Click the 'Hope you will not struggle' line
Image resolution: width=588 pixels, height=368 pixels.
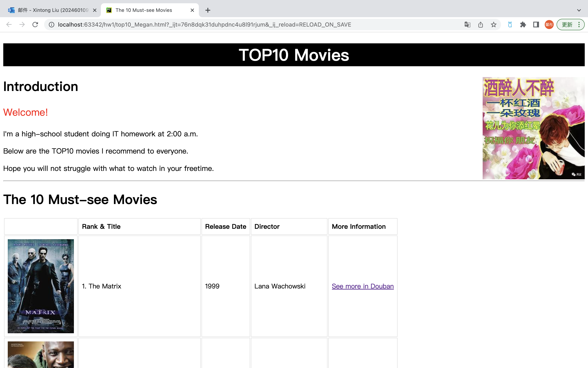(109, 168)
